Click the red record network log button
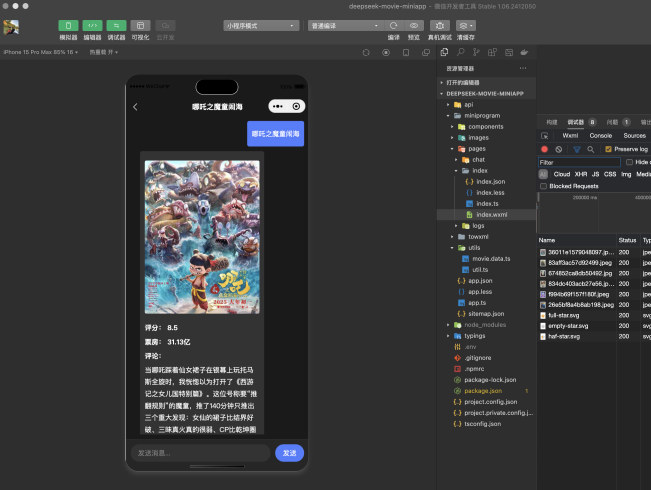Screen dimensions: 651x490 point(545,149)
